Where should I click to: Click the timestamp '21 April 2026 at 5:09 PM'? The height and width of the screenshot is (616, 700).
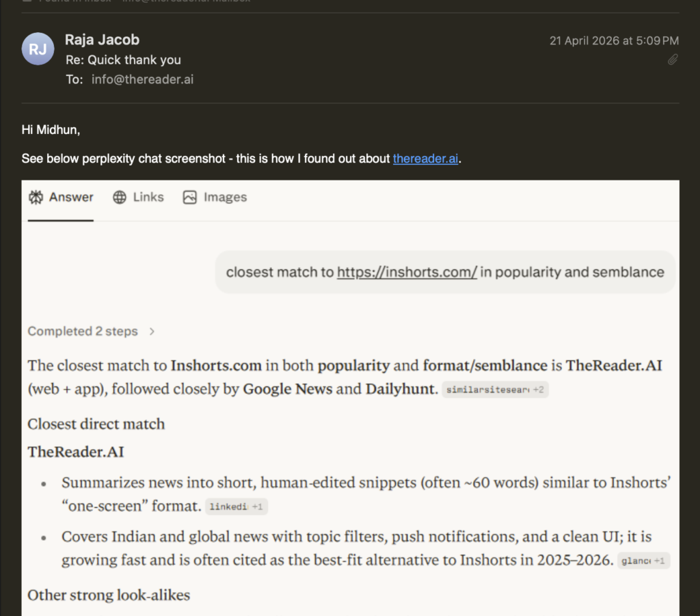point(614,40)
